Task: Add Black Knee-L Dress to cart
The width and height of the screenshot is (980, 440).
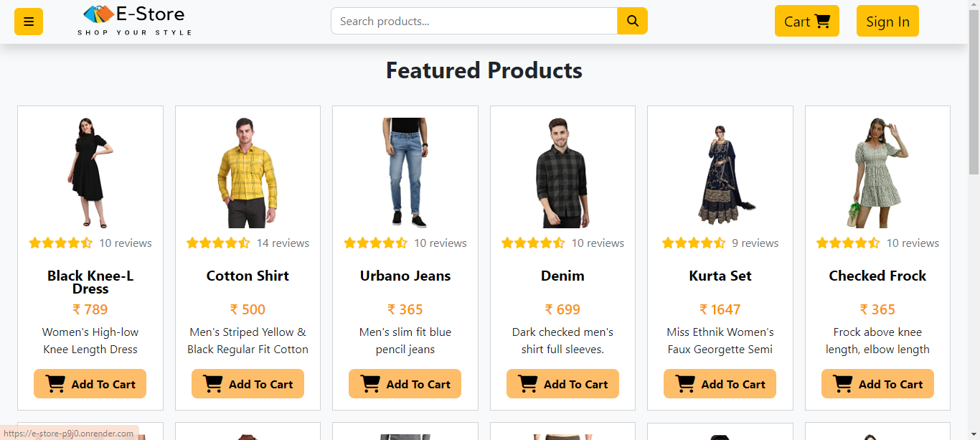Action: pyautogui.click(x=90, y=383)
